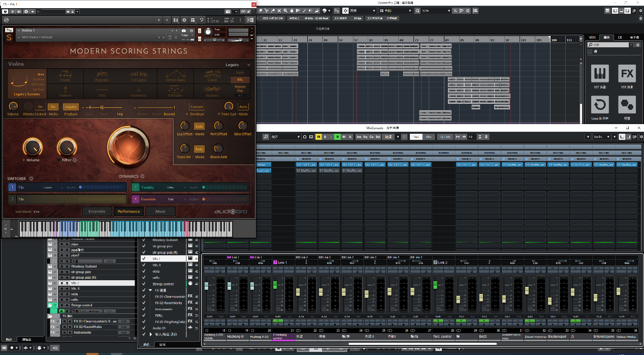Click the Ensemble button

tap(96, 212)
